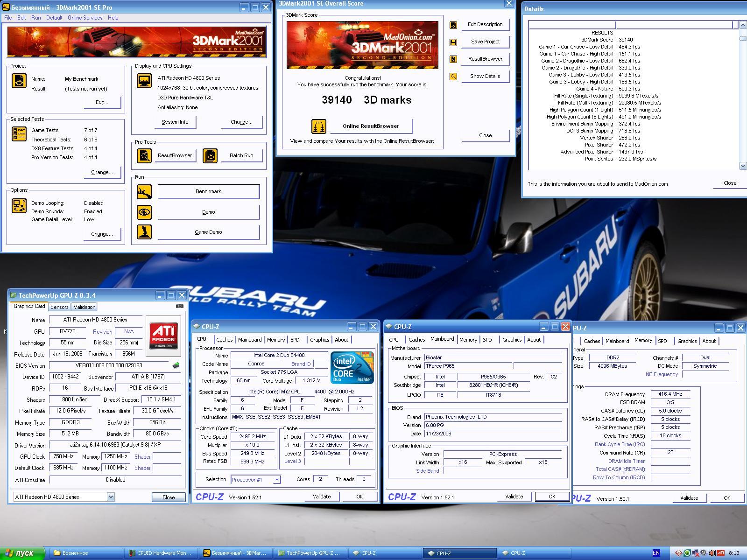The width and height of the screenshot is (747, 560).
Task: Click the System Info button
Action: [x=175, y=122]
